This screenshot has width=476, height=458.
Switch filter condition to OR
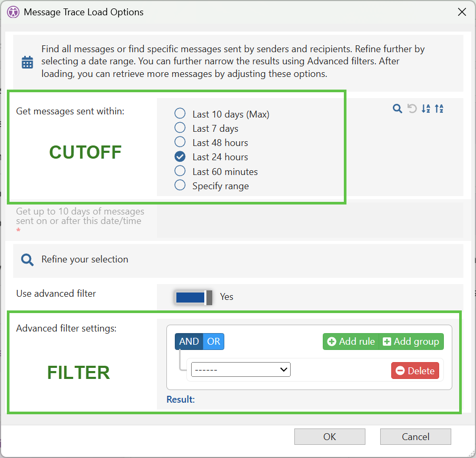[x=213, y=342]
